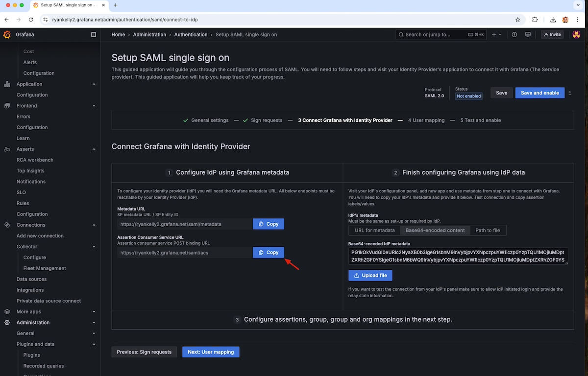
Task: Collapse the Plugins and data chevron
Action: click(x=94, y=344)
